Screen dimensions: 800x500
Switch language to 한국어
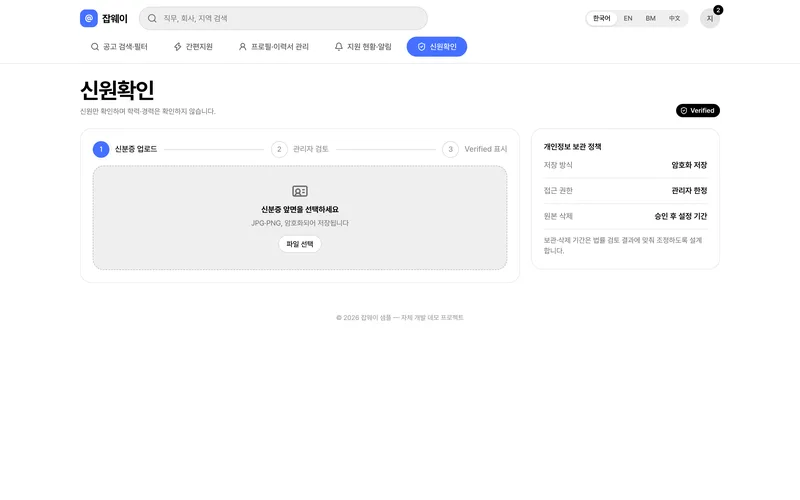(x=602, y=18)
